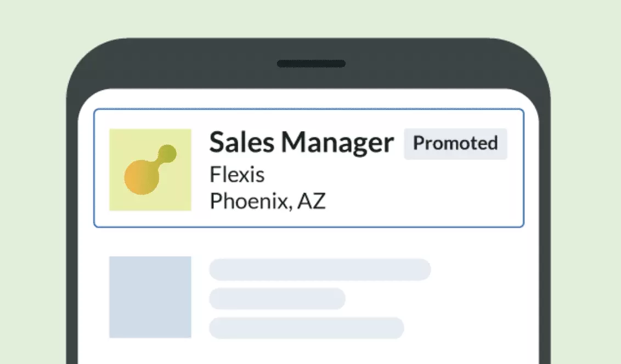
Task: Select the gray placeholder thumbnail
Action: (150, 297)
